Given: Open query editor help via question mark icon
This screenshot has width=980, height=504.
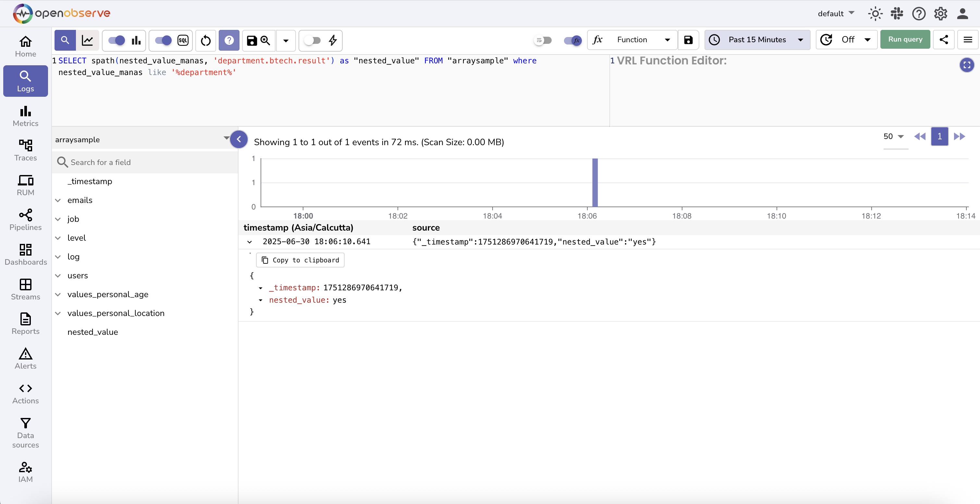Looking at the screenshot, I should (229, 40).
